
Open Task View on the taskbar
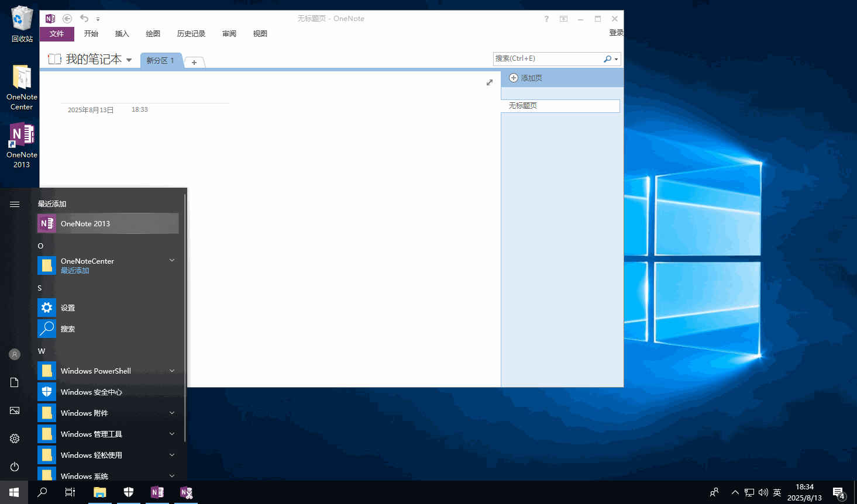click(x=70, y=492)
